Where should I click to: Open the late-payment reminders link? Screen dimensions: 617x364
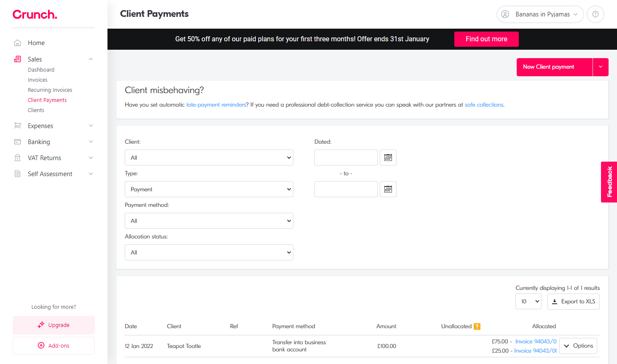(x=216, y=105)
